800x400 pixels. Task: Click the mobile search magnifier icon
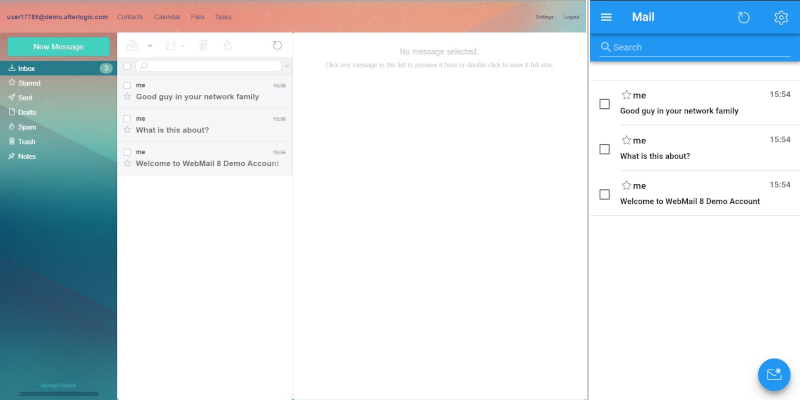click(x=606, y=47)
